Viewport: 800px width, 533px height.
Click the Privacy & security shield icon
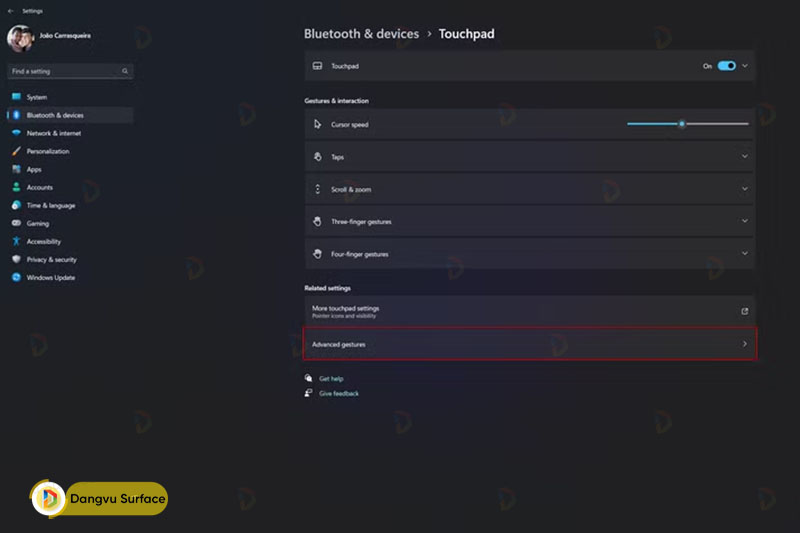pyautogui.click(x=16, y=260)
